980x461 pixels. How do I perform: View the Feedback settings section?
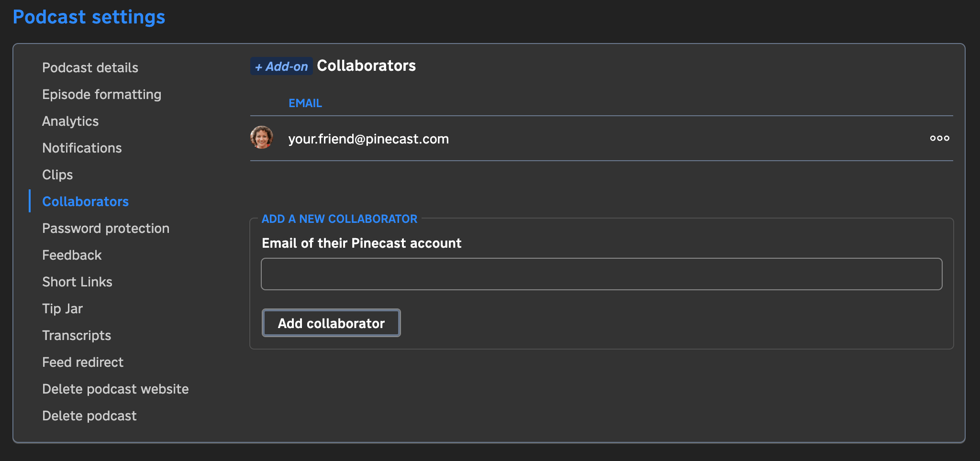click(x=72, y=255)
